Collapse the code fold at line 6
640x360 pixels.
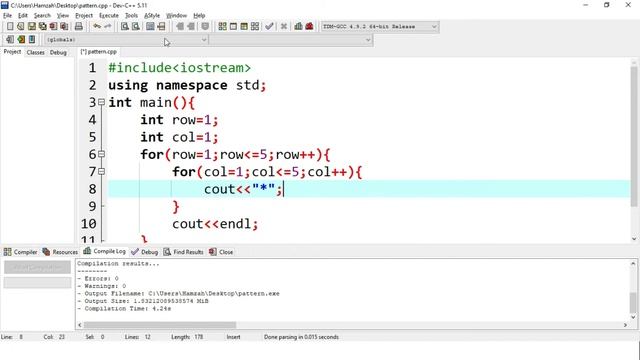click(x=101, y=154)
